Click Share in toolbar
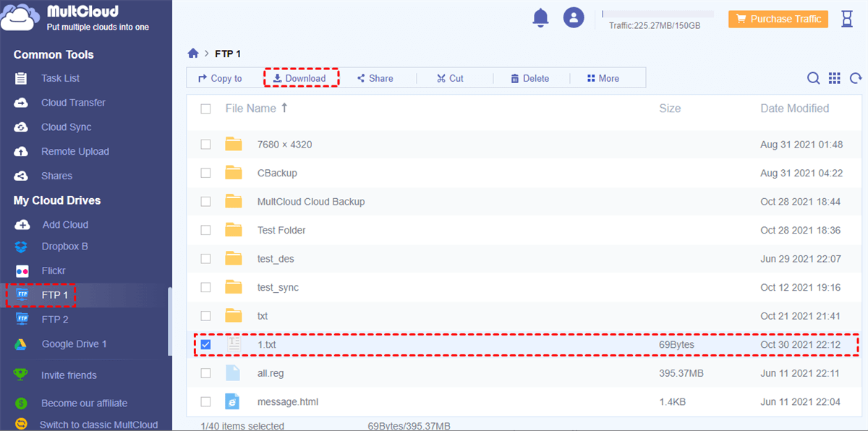Viewport: 868px width, 431px height. pos(375,78)
